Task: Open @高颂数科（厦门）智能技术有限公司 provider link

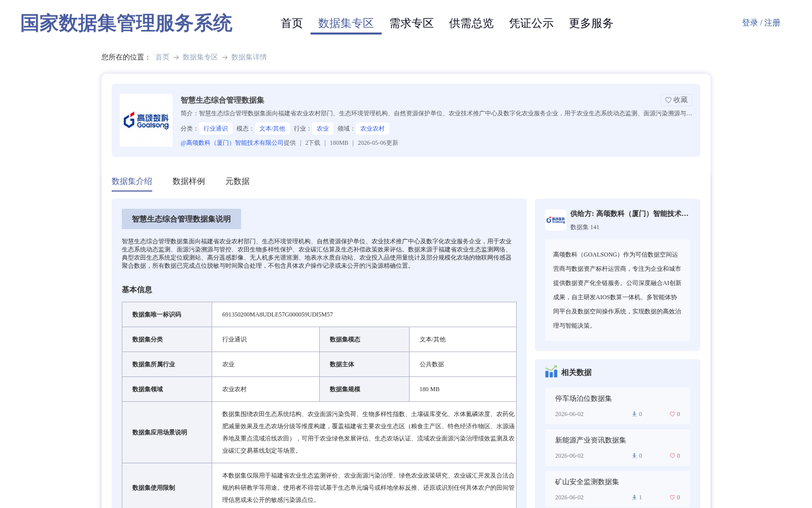Action: click(x=232, y=143)
